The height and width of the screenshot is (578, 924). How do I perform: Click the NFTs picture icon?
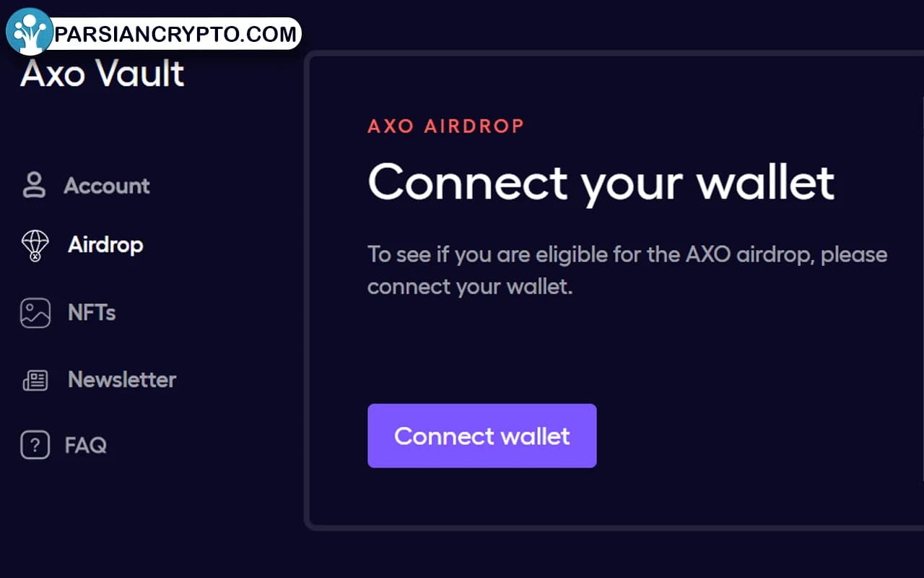pos(35,313)
